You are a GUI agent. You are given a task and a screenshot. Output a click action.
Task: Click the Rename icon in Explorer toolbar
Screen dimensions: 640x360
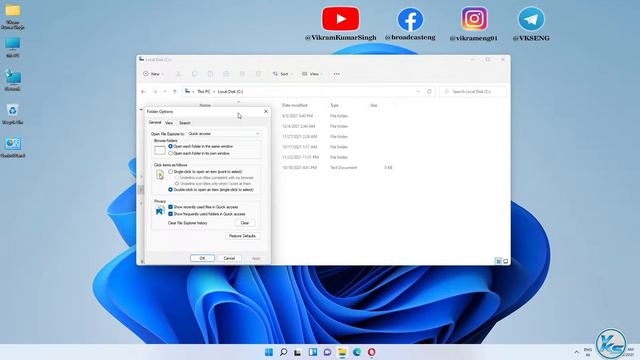[x=226, y=74]
